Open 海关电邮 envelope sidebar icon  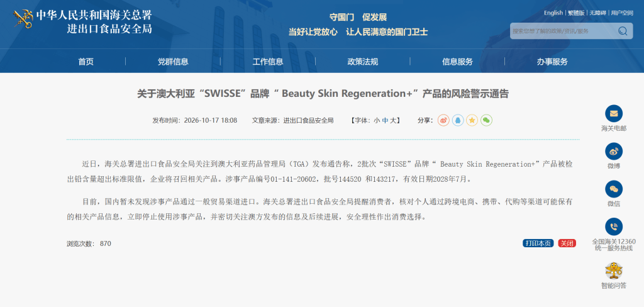coord(614,114)
